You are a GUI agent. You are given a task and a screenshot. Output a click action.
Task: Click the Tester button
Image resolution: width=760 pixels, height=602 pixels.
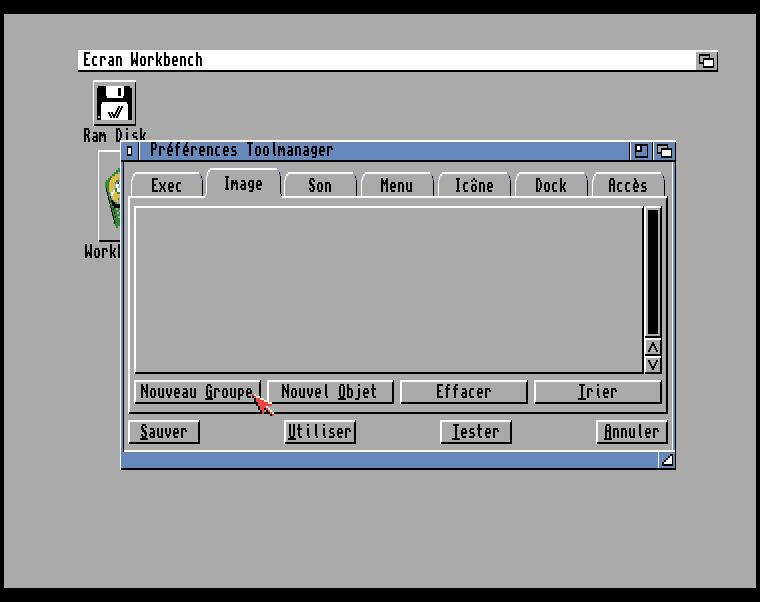[476, 432]
